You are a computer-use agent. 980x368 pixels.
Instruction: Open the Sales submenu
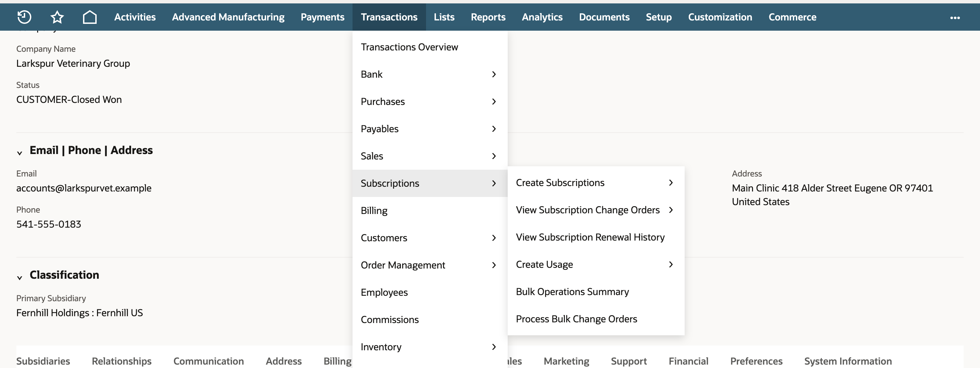pyautogui.click(x=430, y=156)
